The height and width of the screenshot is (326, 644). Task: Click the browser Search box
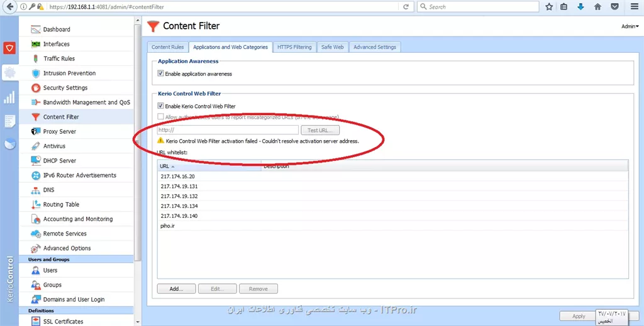point(478,6)
